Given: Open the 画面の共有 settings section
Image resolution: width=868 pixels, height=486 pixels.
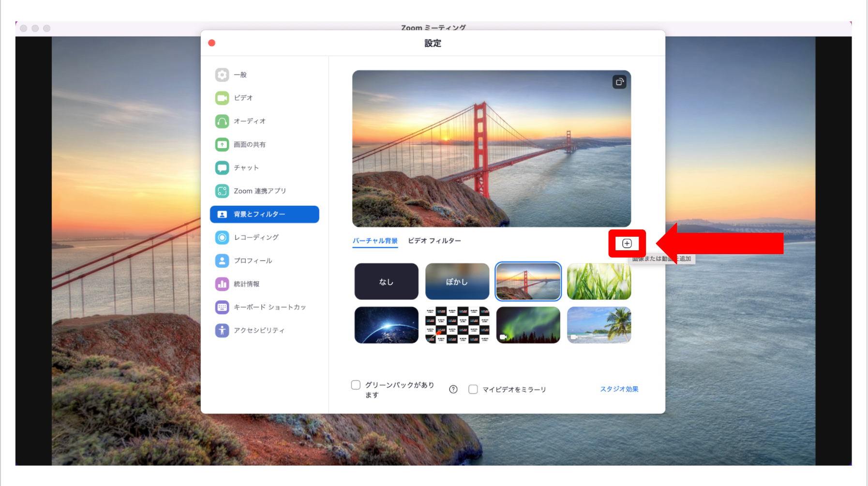Looking at the screenshot, I should 265,145.
